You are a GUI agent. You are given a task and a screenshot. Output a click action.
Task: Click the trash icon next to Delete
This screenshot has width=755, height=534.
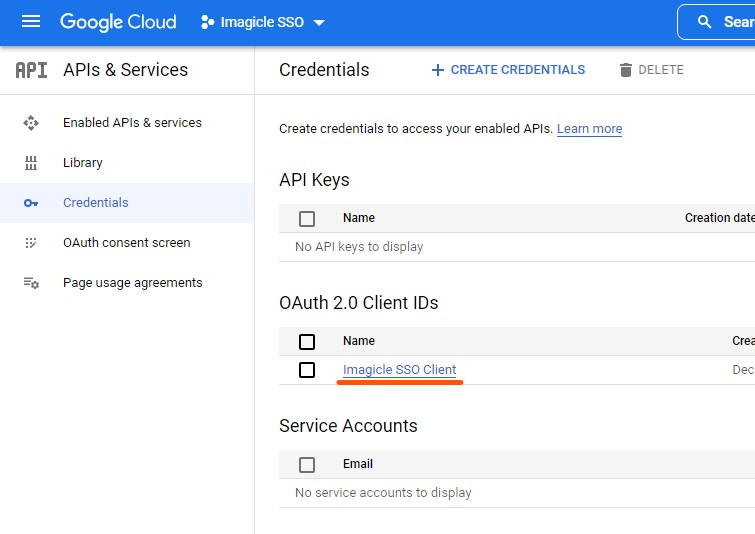[x=626, y=70]
